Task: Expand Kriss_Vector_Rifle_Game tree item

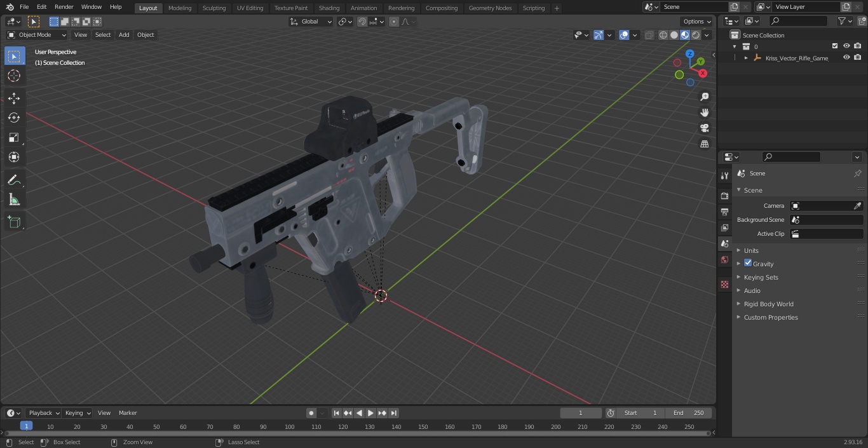Action: tap(746, 58)
